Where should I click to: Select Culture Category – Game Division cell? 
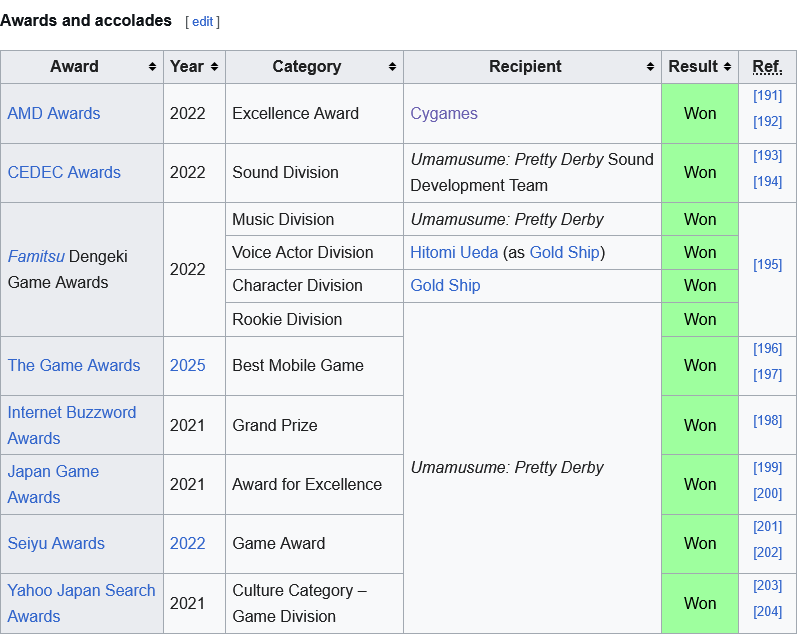pyautogui.click(x=314, y=603)
